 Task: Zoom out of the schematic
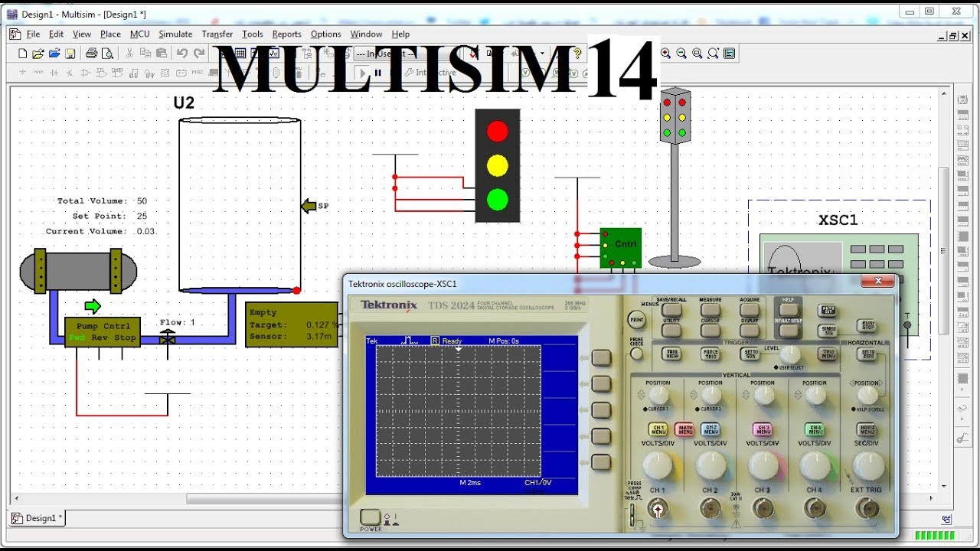681,54
